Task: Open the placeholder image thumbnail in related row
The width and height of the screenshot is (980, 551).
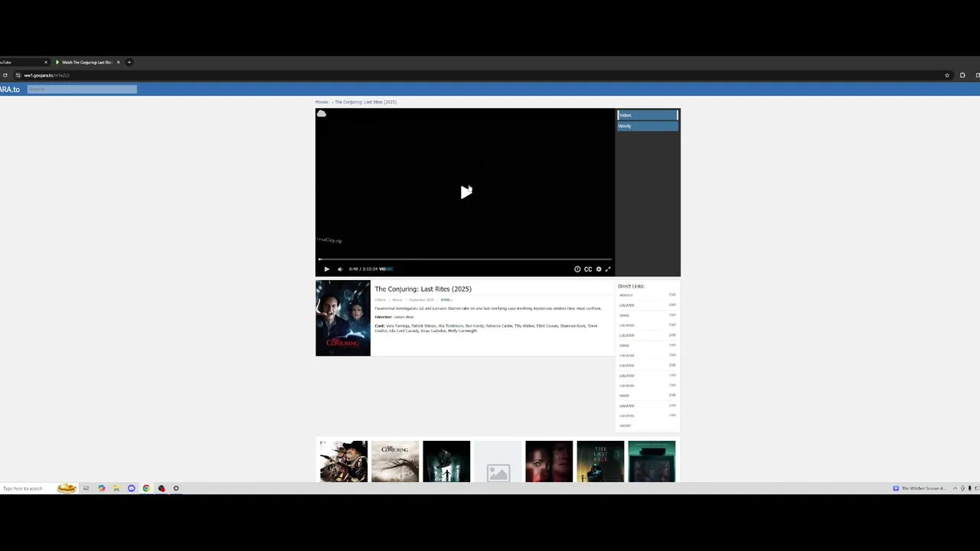Action: tap(498, 461)
